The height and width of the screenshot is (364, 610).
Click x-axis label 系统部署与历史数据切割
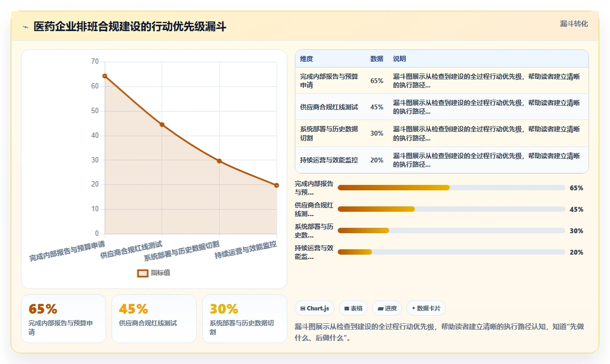(x=182, y=251)
